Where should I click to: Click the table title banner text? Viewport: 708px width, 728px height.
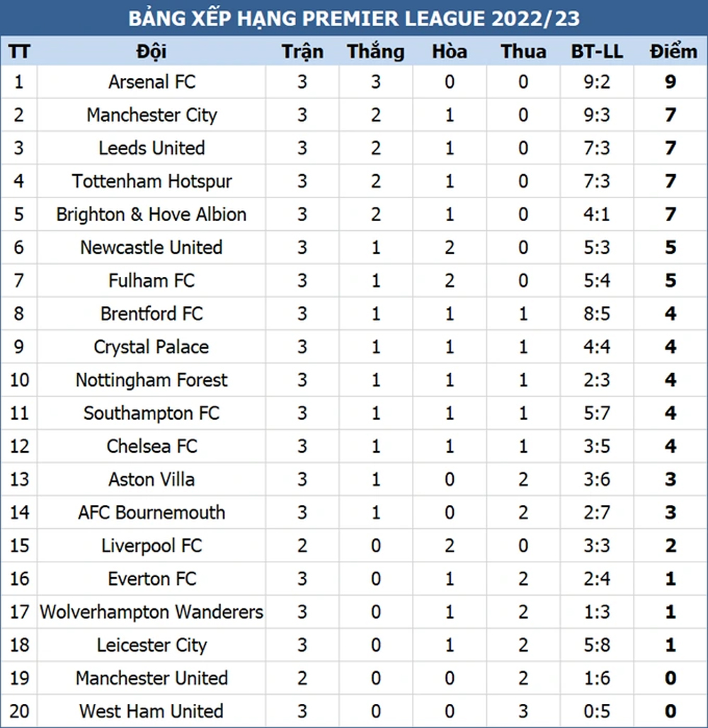click(354, 18)
